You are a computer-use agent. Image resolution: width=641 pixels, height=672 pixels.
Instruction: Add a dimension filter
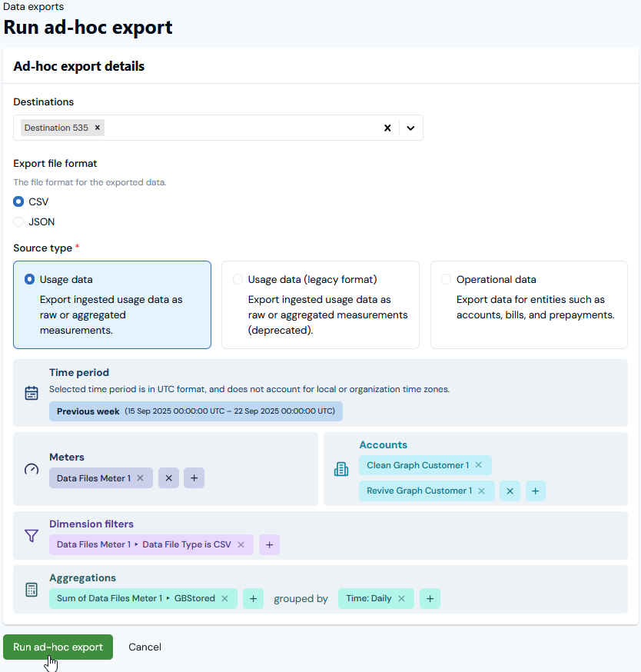point(269,544)
